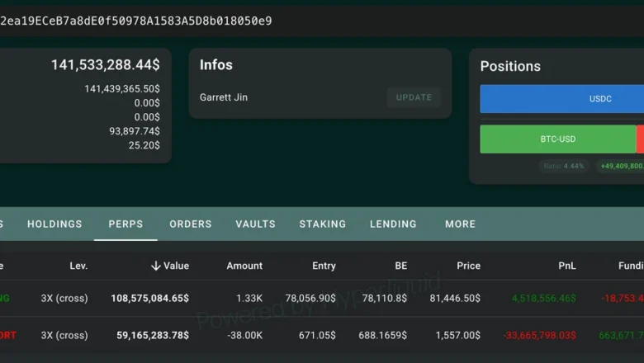644x363 pixels.
Task: Click the 59,165,283.78$ position value
Action: [153, 335]
